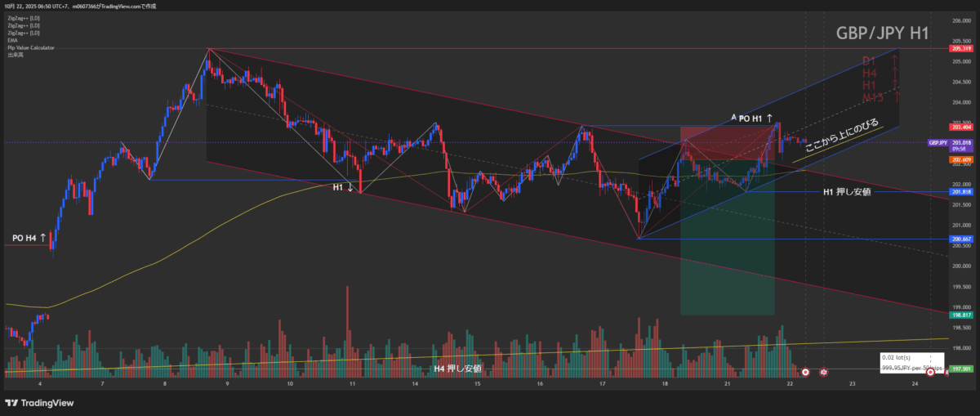Image resolution: width=980 pixels, height=416 pixels.
Task: Select the EMA indicator legend
Action: coord(12,40)
